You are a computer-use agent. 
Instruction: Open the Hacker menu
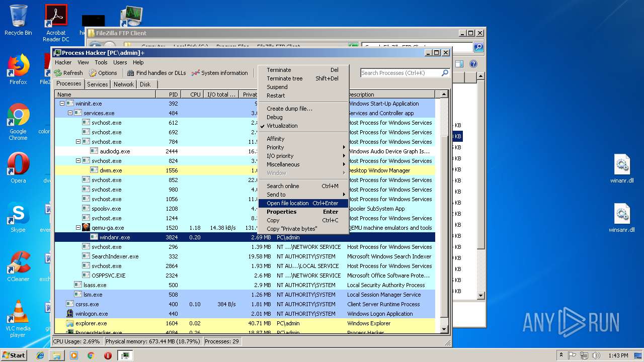point(63,62)
